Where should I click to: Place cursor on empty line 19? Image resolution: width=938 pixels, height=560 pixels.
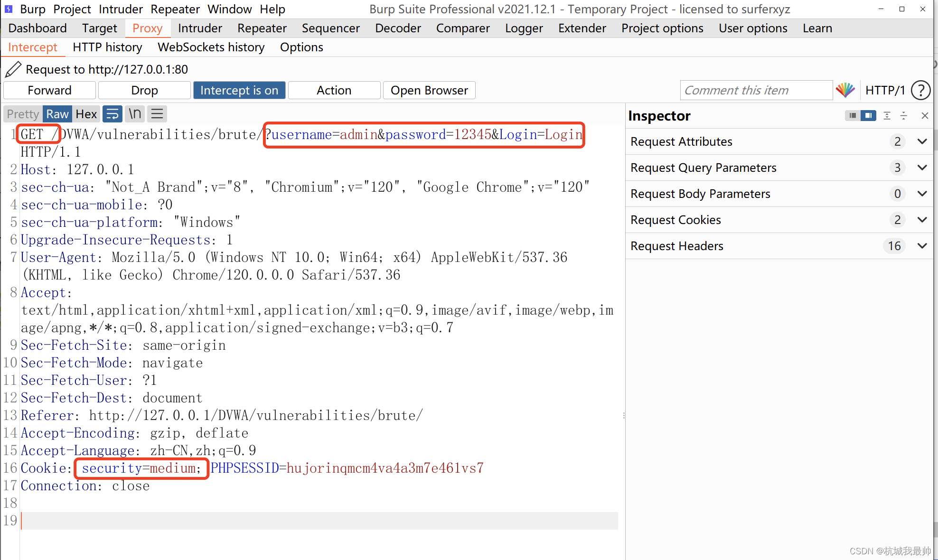click(x=319, y=521)
